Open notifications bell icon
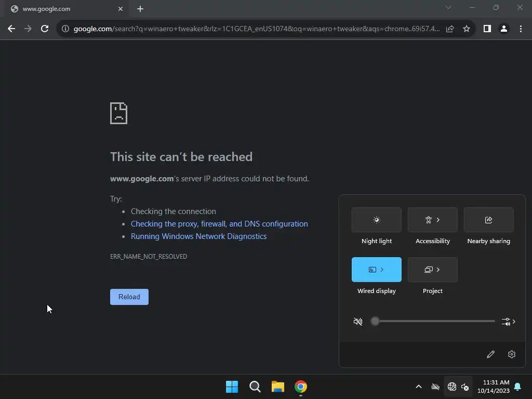This screenshot has height=399, width=532. [518, 387]
